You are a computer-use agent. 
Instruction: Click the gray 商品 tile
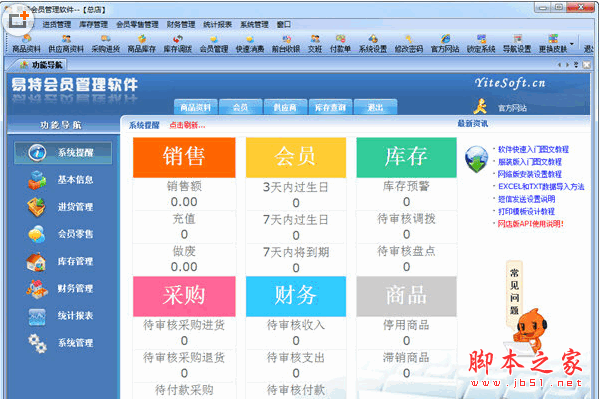click(x=406, y=296)
